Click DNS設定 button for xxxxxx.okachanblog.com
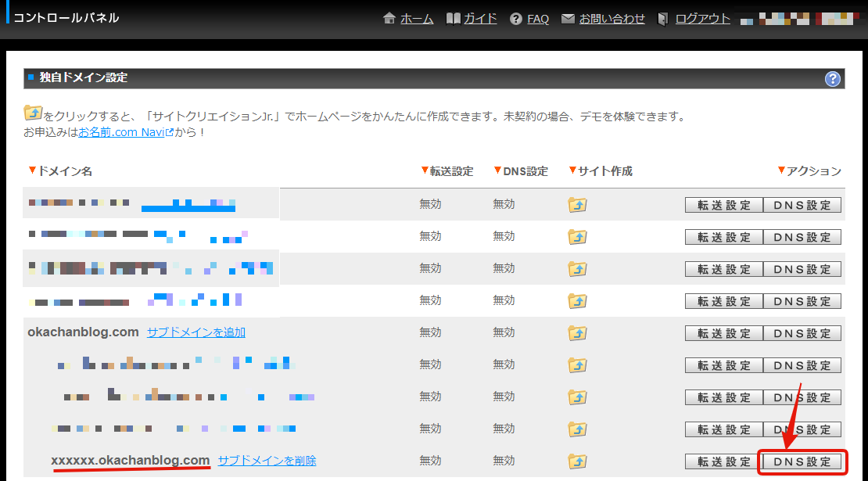868x481 pixels. [x=802, y=461]
